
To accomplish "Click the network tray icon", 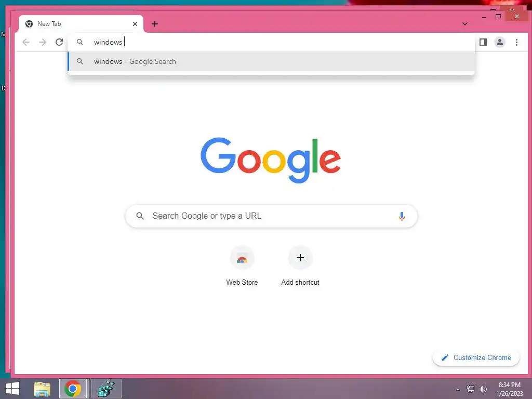I will [471, 389].
